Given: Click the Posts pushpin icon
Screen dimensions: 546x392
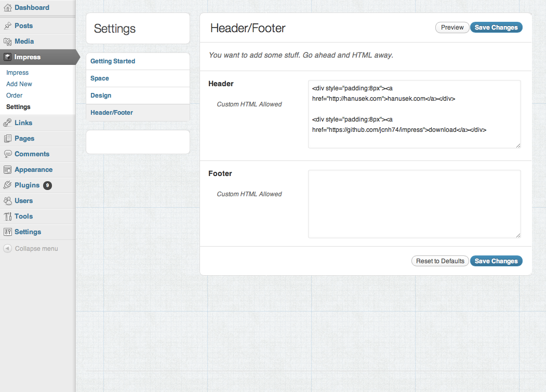Looking at the screenshot, I should (x=7, y=26).
